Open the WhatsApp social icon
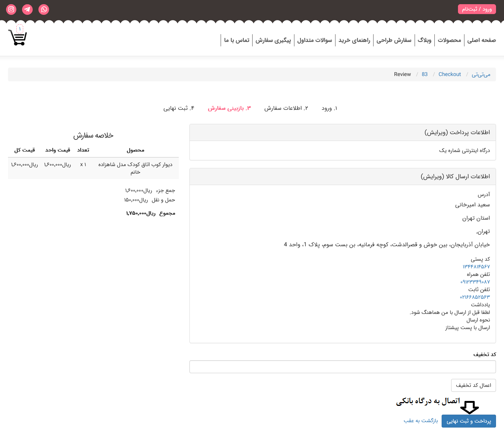Viewport: 504px width, 434px height. pos(44,9)
